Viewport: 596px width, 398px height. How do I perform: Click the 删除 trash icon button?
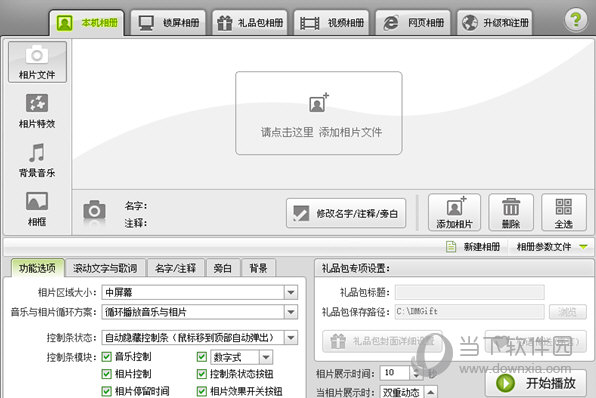coord(511,212)
